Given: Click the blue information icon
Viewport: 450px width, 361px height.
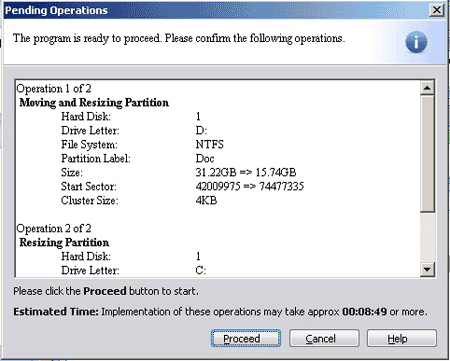Looking at the screenshot, I should [x=416, y=42].
